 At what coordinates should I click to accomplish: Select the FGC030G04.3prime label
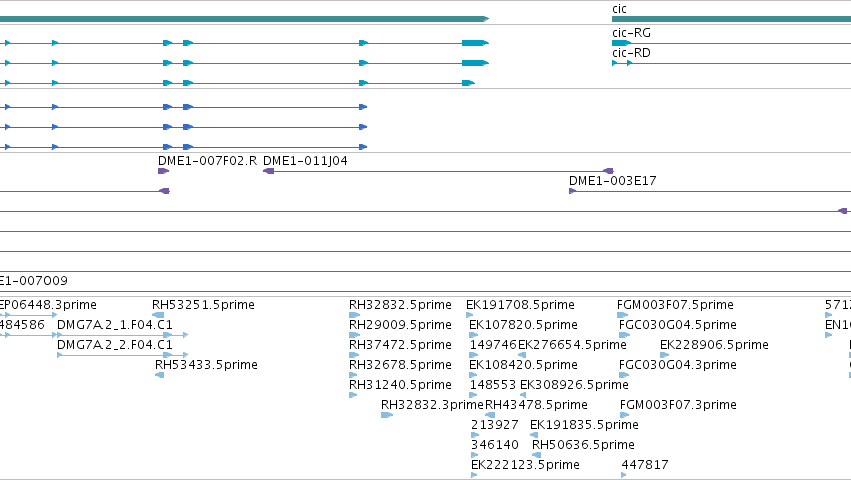677,365
